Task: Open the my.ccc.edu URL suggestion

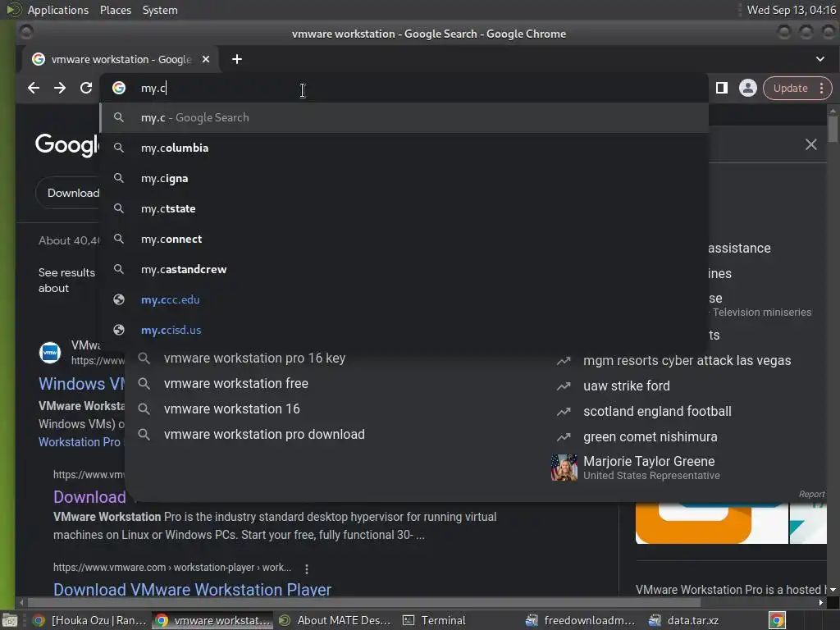Action: click(404, 300)
